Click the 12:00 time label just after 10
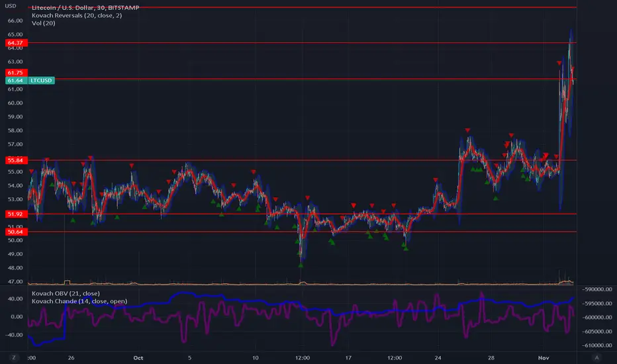 point(302,357)
